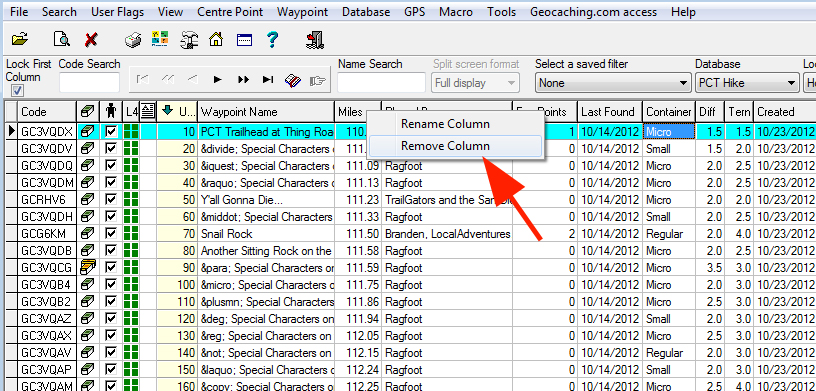Image resolution: width=816 pixels, height=391 pixels.
Task: Sort by the Diff column header
Action: [710, 111]
